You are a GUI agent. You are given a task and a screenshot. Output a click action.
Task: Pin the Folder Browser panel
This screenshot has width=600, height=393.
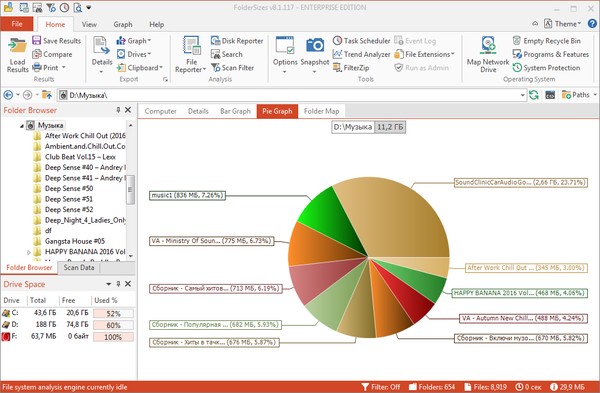118,110
